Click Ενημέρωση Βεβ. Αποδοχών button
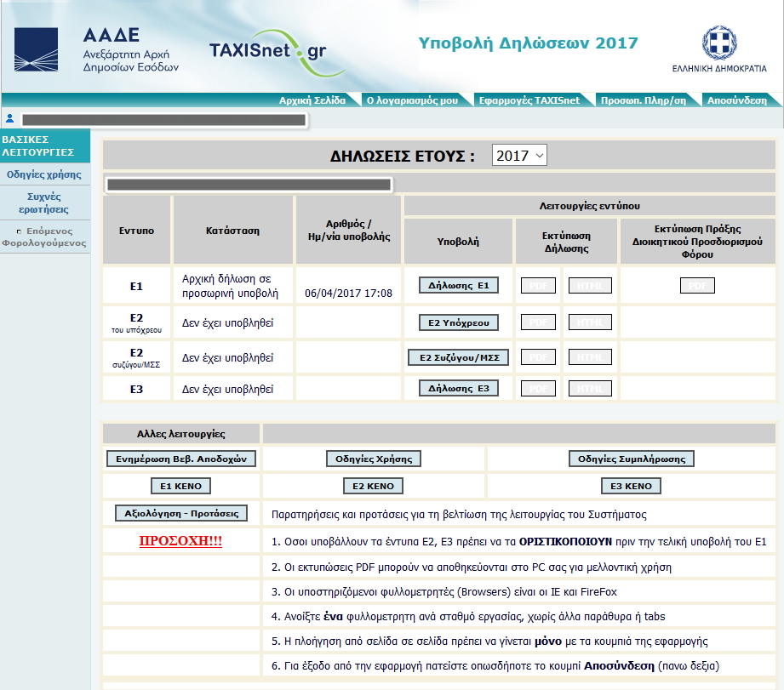Viewport: 784px width, 690px height. pos(180,459)
